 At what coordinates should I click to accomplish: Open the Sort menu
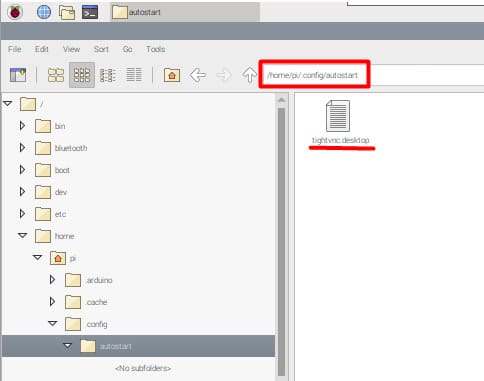[101, 49]
